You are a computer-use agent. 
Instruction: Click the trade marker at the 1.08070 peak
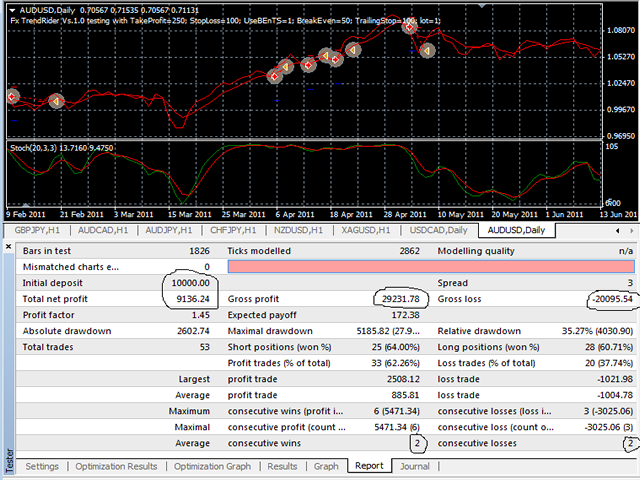click(409, 27)
